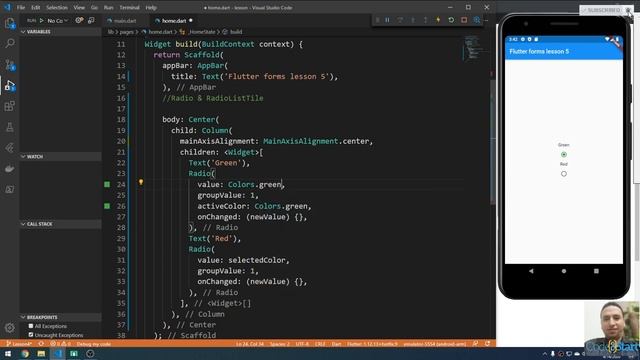This screenshot has height=360, width=640.
Task: Start debugging with green play arrow
Action: [41, 20]
